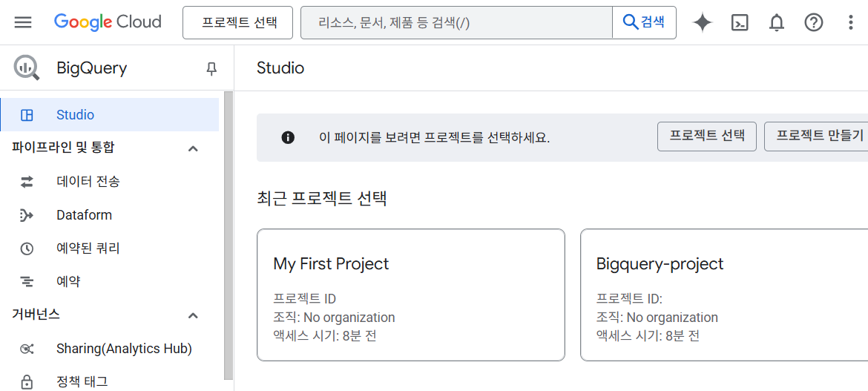Click the BigQuery title text
868x391 pixels.
pos(92,69)
